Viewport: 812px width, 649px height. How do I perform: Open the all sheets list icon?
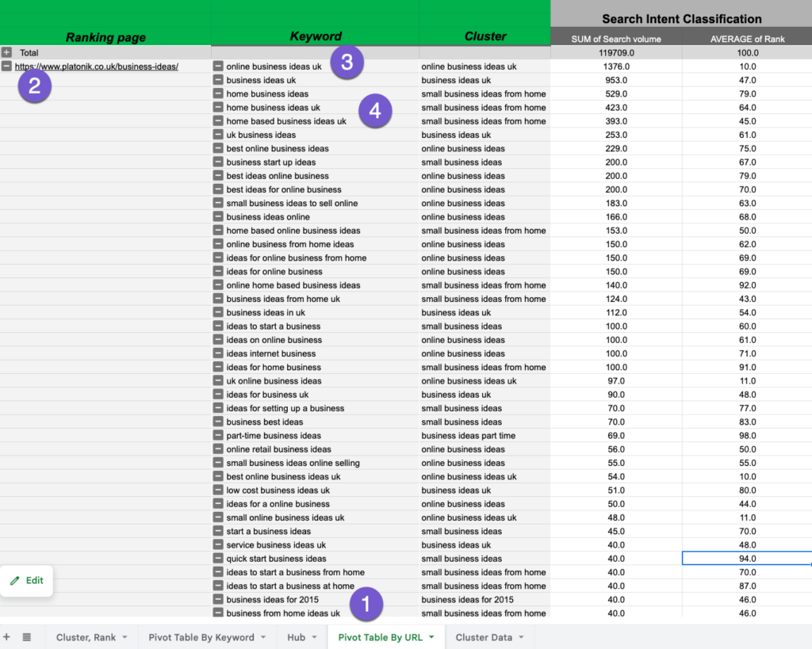[26, 637]
